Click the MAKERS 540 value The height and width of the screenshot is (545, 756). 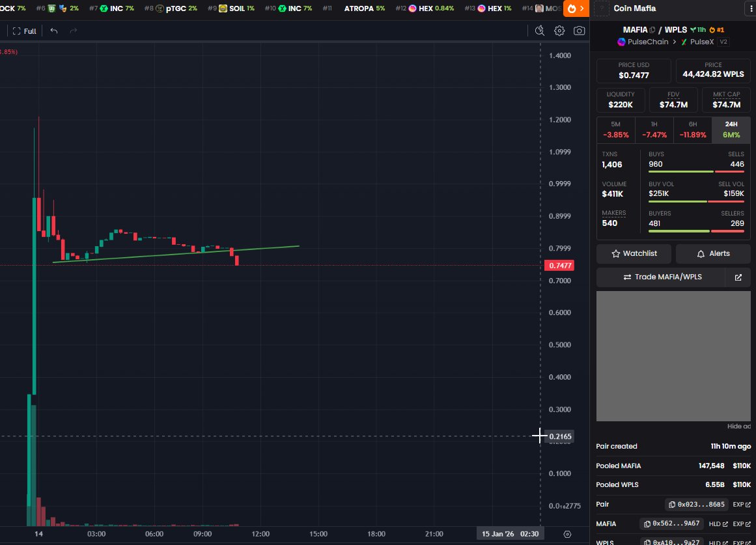pyautogui.click(x=609, y=223)
